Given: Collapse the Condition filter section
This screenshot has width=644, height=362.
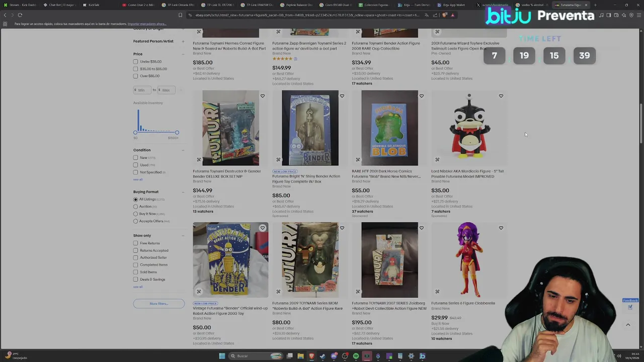Looking at the screenshot, I should (183, 150).
